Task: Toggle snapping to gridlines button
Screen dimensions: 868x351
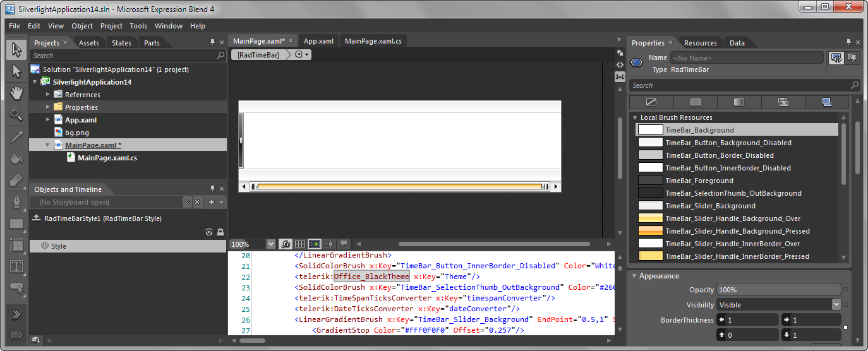Action: [315, 244]
